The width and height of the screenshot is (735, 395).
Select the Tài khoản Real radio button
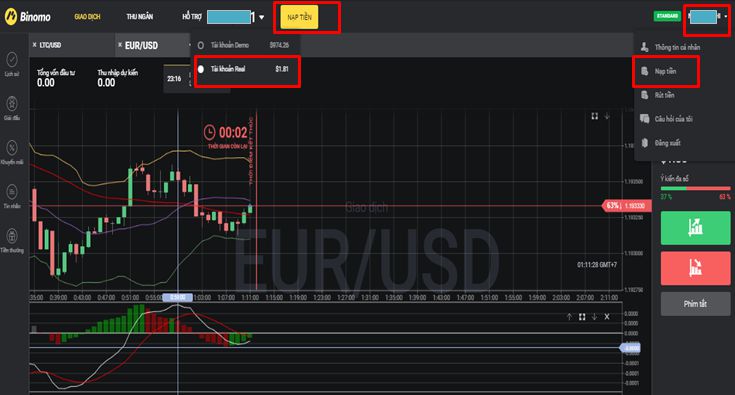tap(201, 69)
